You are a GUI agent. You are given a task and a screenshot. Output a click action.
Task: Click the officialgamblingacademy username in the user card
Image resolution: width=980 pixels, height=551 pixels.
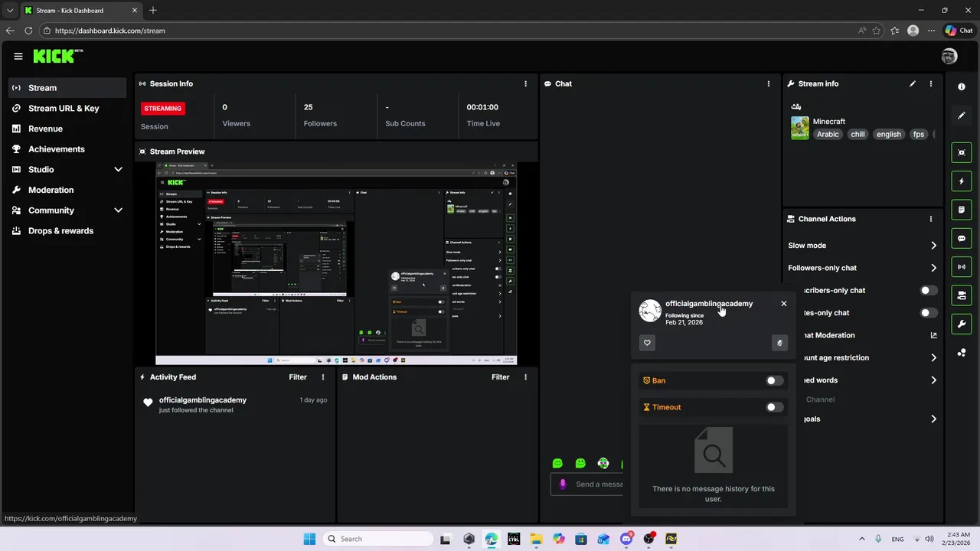(x=709, y=304)
